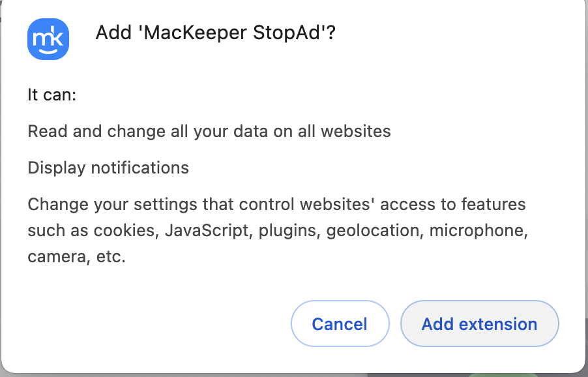Click the 'Display notifications' permission text
Screen dimensions: 588x377
pyautogui.click(x=108, y=168)
